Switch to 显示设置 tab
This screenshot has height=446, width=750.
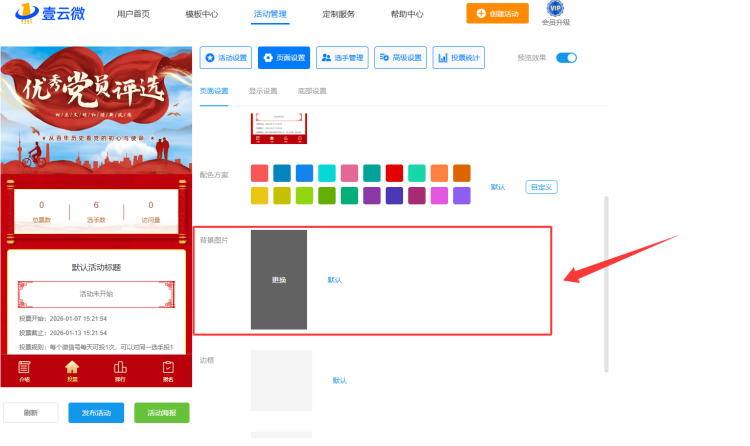click(x=264, y=91)
